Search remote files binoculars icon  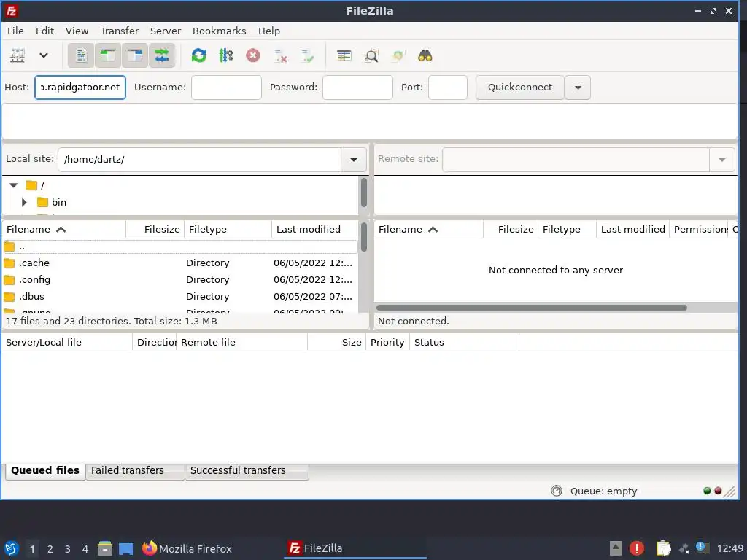click(425, 55)
